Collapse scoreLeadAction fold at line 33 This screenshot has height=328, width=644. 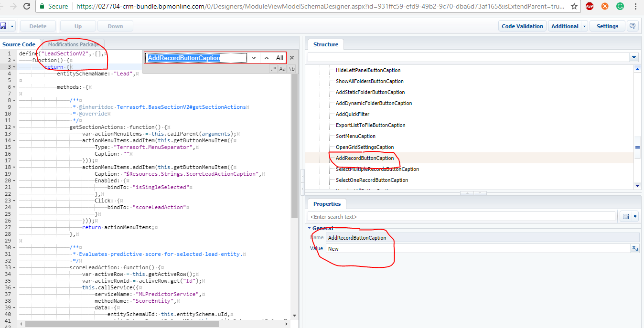[x=14, y=267]
